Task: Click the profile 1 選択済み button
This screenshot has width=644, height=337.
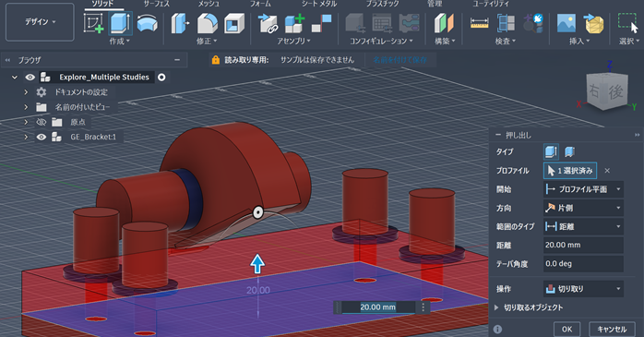Action: (570, 171)
